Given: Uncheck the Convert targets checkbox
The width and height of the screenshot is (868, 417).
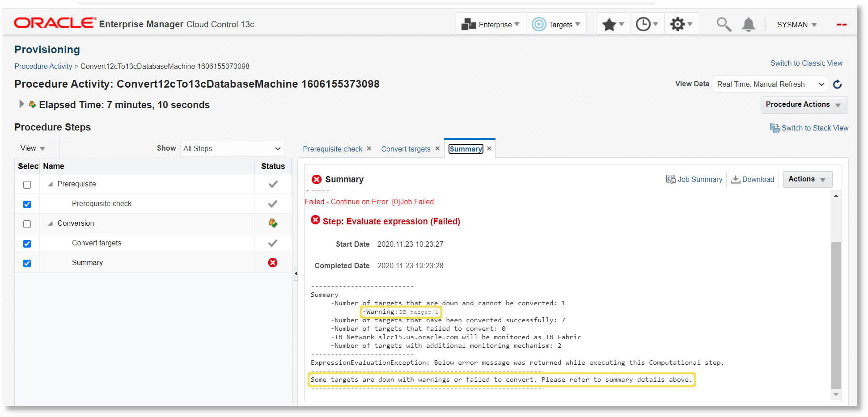Looking at the screenshot, I should point(27,244).
